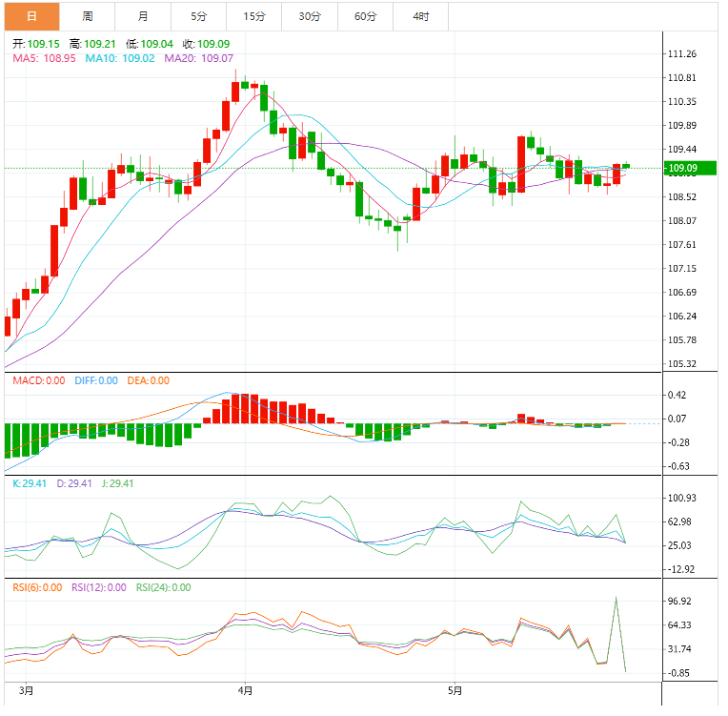This screenshot has height=716, width=728.
Task: Click the MACD: 0.00 indicator label
Action: point(39,380)
